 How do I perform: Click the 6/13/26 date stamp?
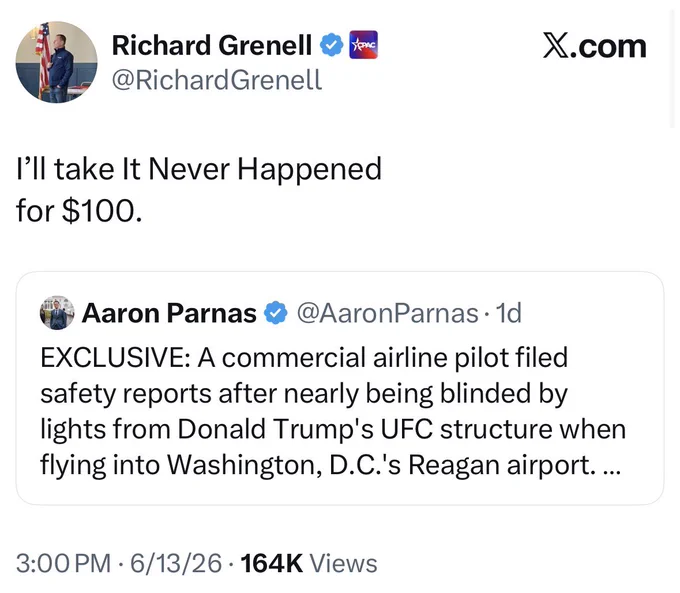176,563
